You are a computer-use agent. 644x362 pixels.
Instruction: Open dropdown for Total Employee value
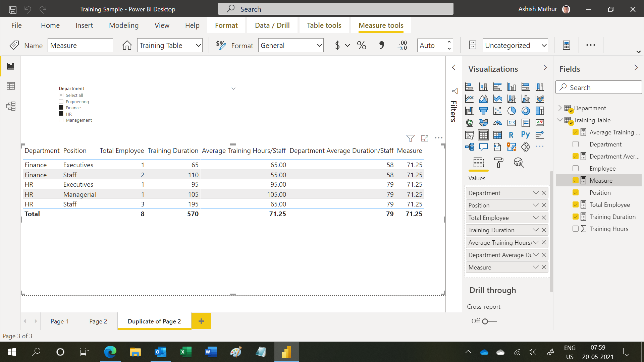pyautogui.click(x=536, y=218)
